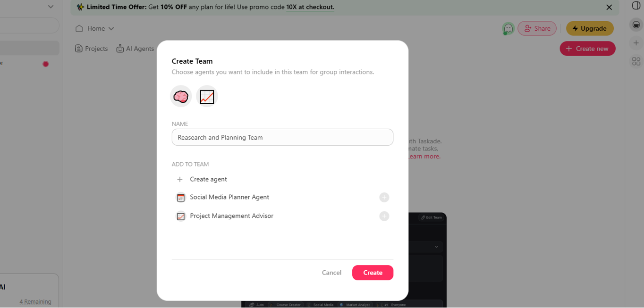
Task: Remove the brain agent avatar from team
Action: click(x=181, y=96)
